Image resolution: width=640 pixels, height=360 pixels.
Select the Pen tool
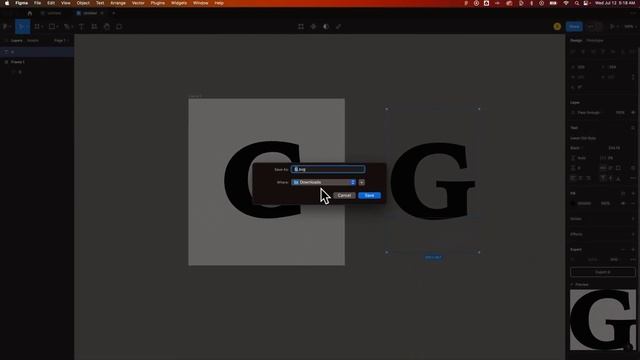coord(67,27)
